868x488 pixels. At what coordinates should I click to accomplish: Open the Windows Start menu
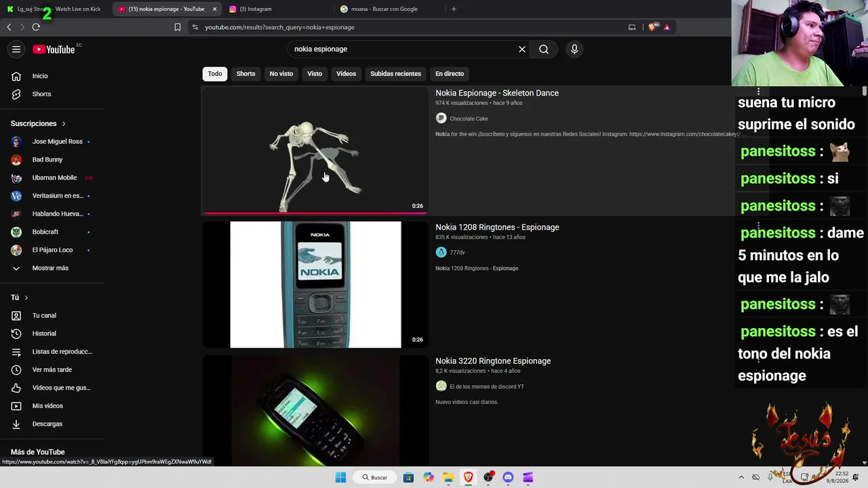pos(340,477)
